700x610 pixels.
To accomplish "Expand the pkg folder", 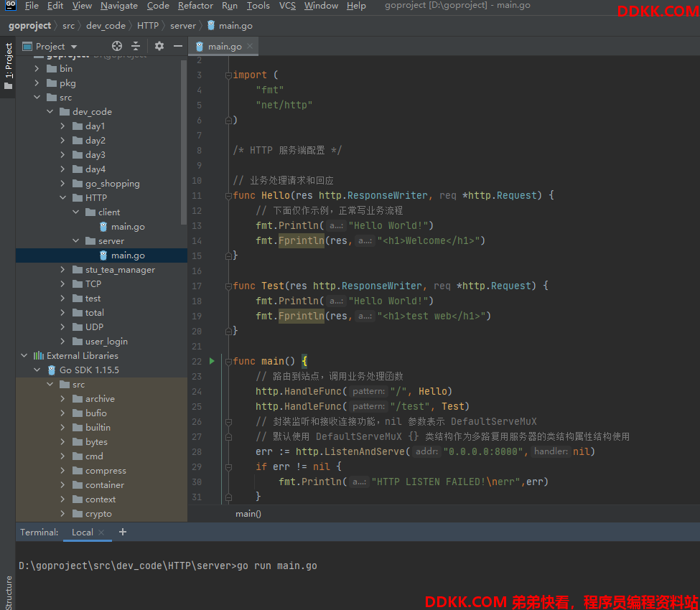I will (x=37, y=83).
